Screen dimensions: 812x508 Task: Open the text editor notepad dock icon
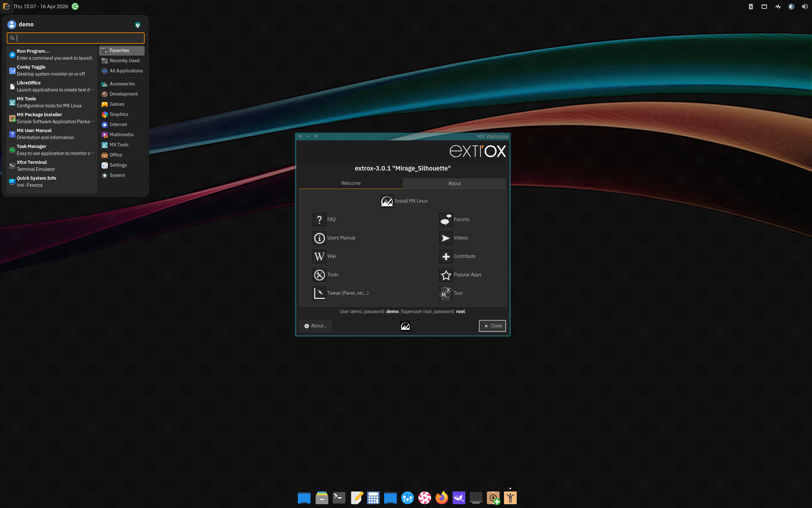[357, 498]
